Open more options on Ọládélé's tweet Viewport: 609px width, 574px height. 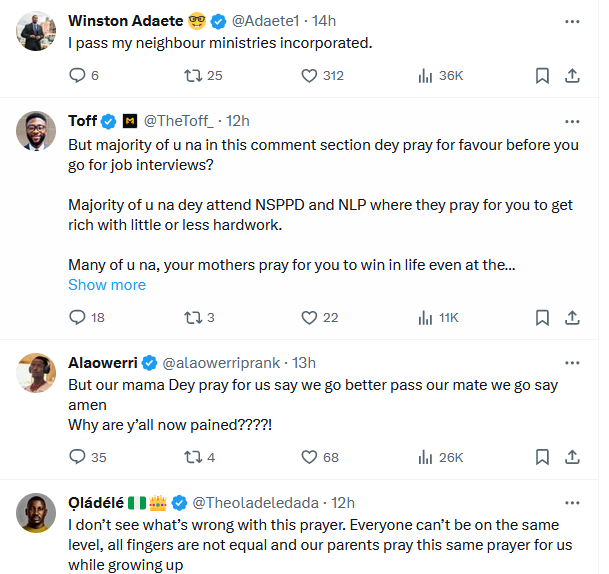pyautogui.click(x=573, y=502)
